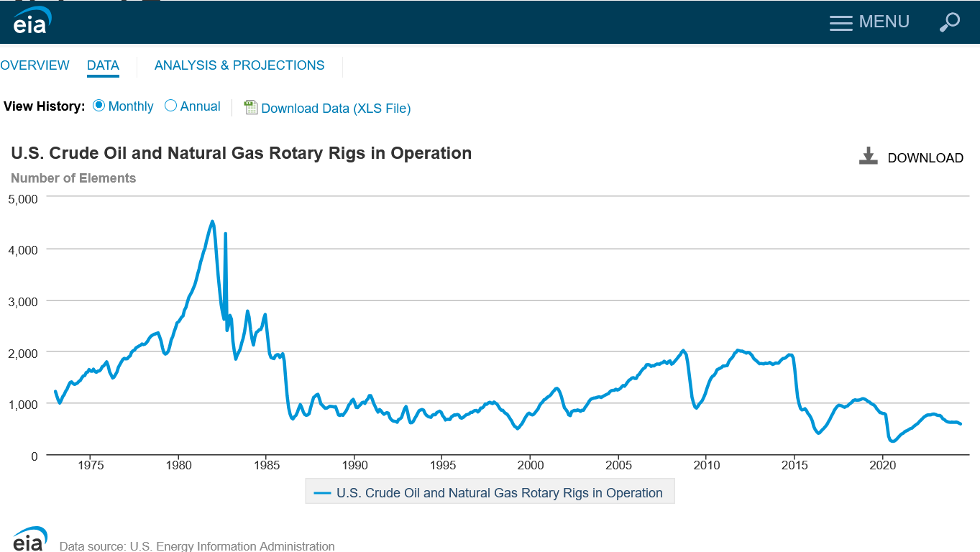Select the Monthly view history option
This screenshot has width=980, height=552.
(x=99, y=106)
